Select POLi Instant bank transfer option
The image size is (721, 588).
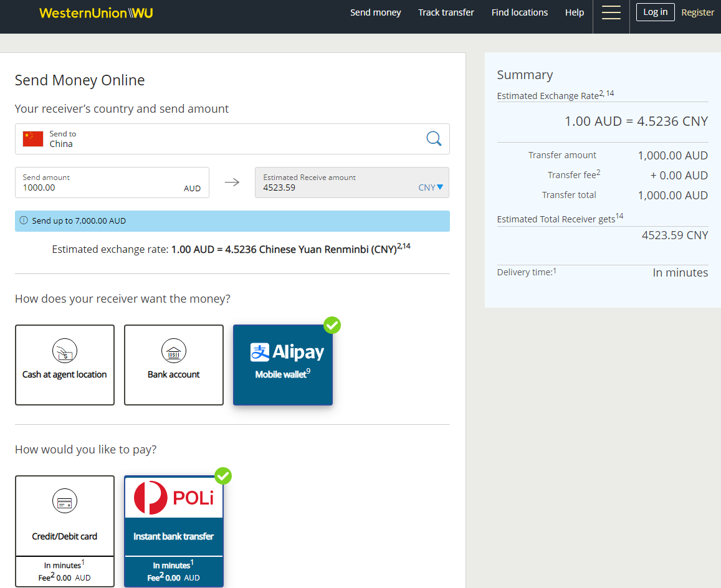click(174, 531)
